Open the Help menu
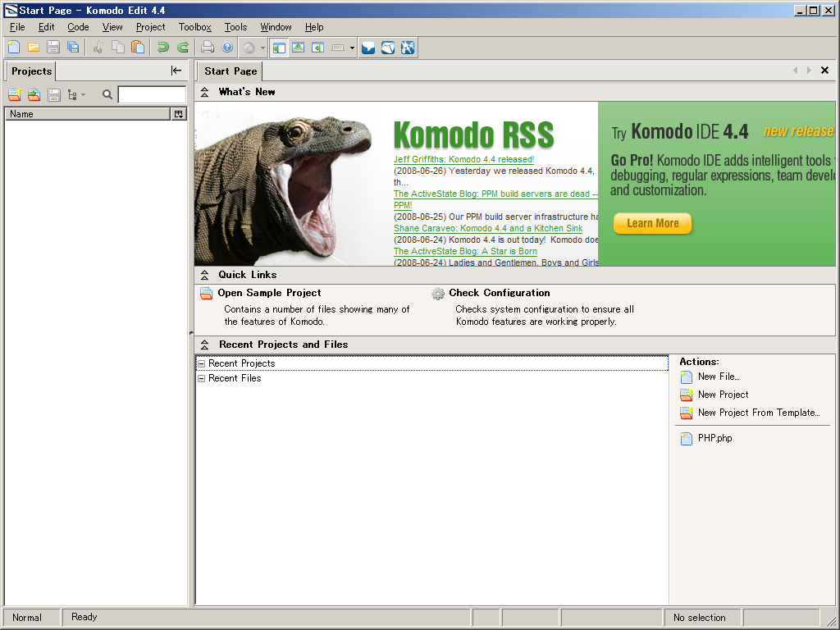 click(x=314, y=27)
